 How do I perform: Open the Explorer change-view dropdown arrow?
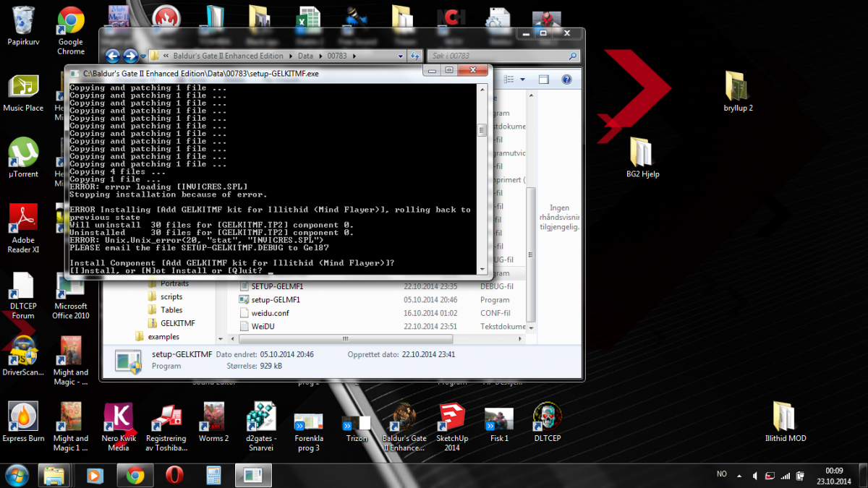pyautogui.click(x=522, y=80)
